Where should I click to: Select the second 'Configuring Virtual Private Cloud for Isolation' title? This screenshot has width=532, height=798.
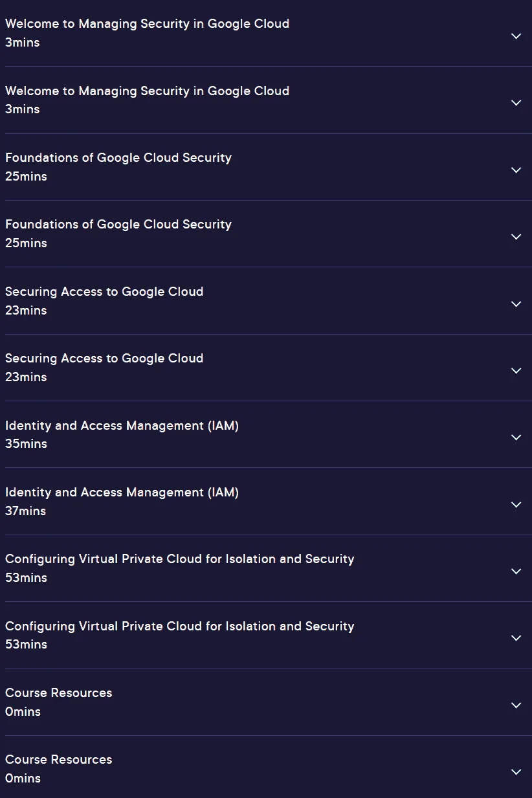(180, 626)
